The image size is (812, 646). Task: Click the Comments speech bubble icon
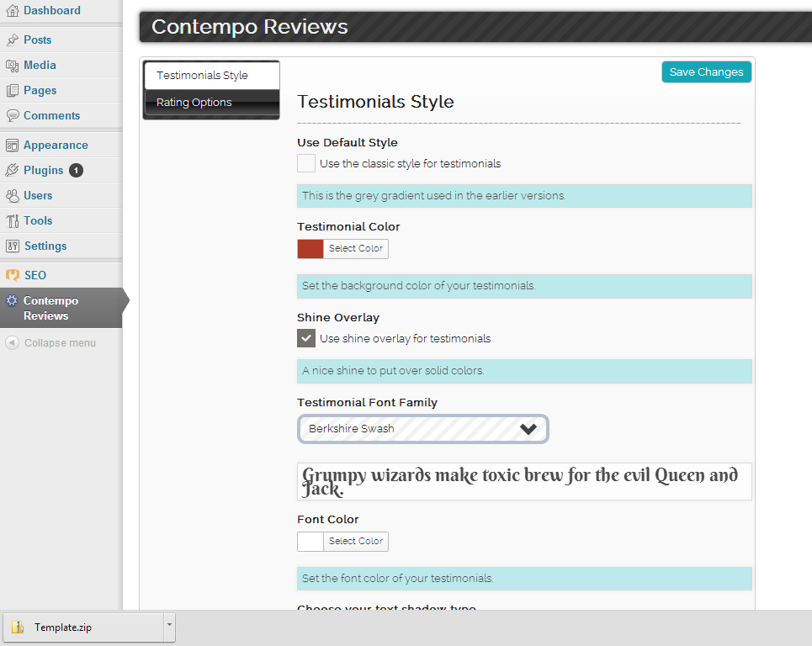pos(12,115)
